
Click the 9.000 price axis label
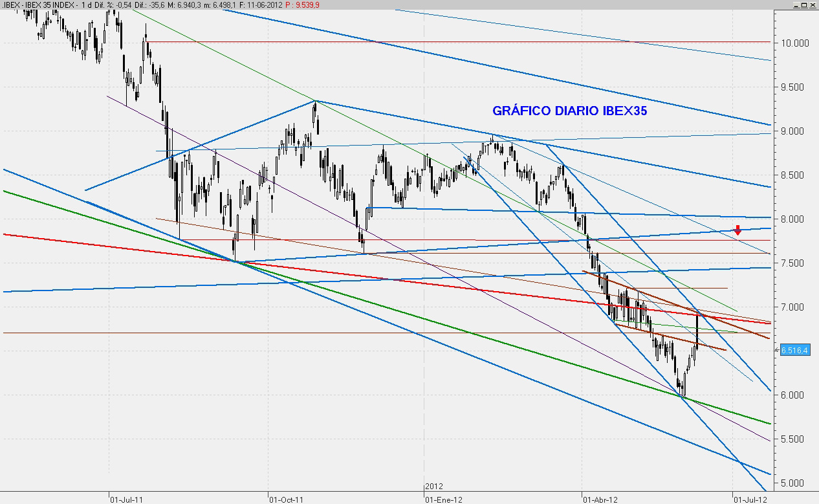click(x=795, y=131)
